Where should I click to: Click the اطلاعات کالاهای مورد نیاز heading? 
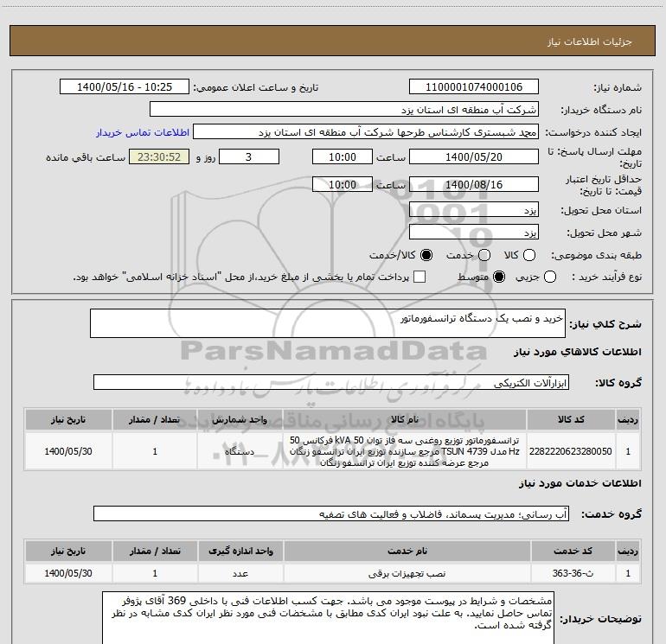578,352
